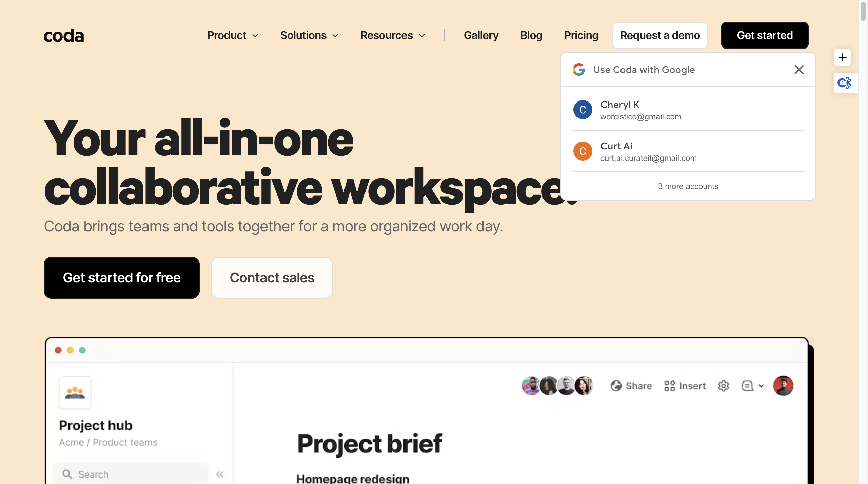
Task: Click the yellow window dot in preview
Action: (x=70, y=350)
